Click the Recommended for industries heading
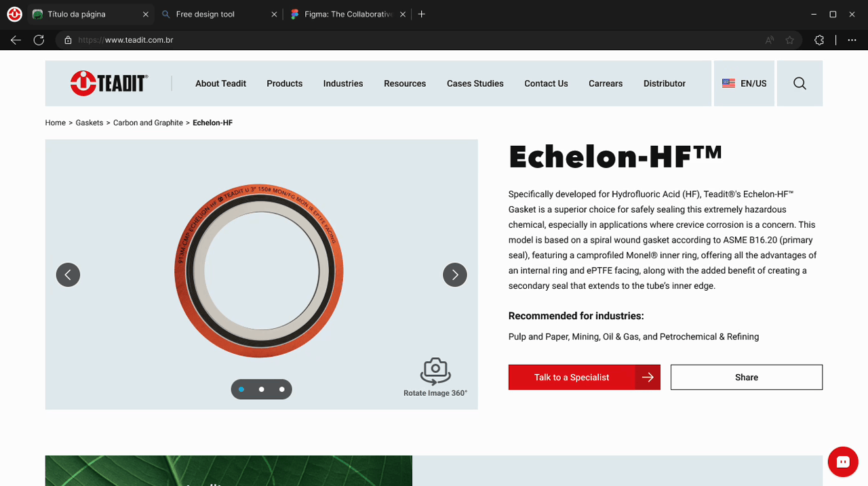Screen dimensions: 868x486 tap(576, 316)
